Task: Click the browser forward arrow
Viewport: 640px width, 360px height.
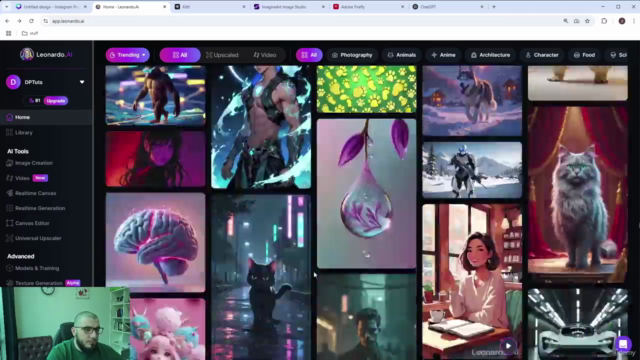Action: click(x=19, y=21)
